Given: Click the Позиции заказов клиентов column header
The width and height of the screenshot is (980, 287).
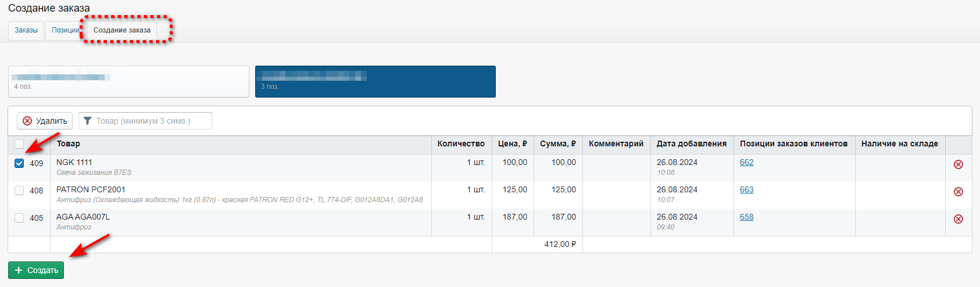Looking at the screenshot, I should (793, 143).
